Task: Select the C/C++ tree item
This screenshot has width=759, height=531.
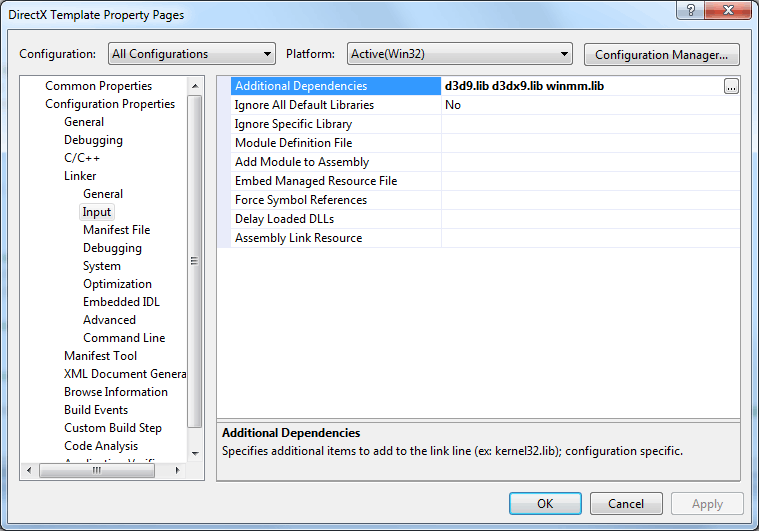Action: [82, 158]
